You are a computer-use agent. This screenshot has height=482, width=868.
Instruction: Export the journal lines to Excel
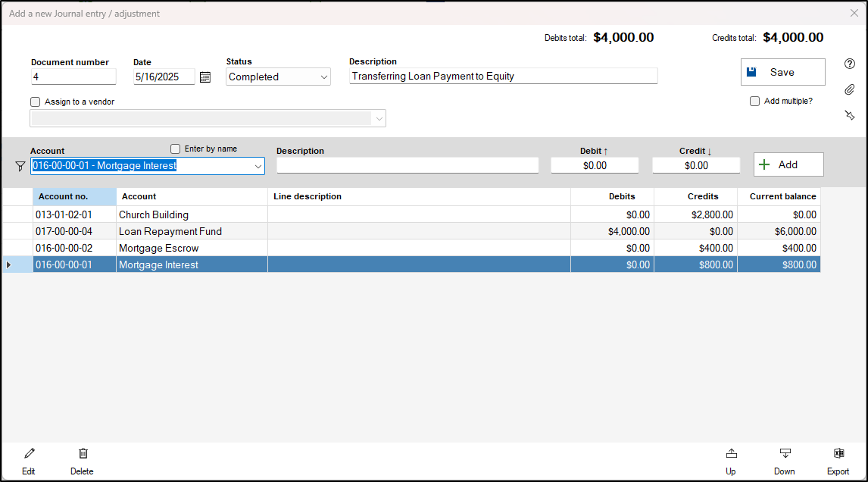pyautogui.click(x=838, y=459)
